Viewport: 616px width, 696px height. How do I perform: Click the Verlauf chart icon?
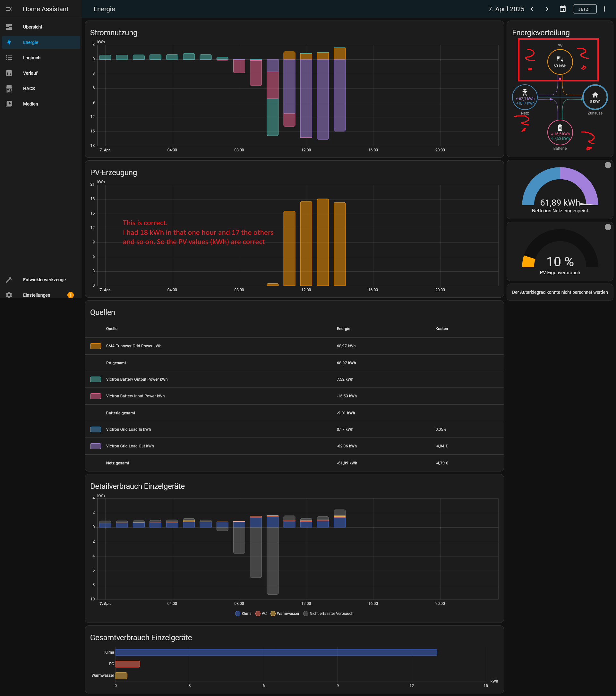(x=9, y=73)
